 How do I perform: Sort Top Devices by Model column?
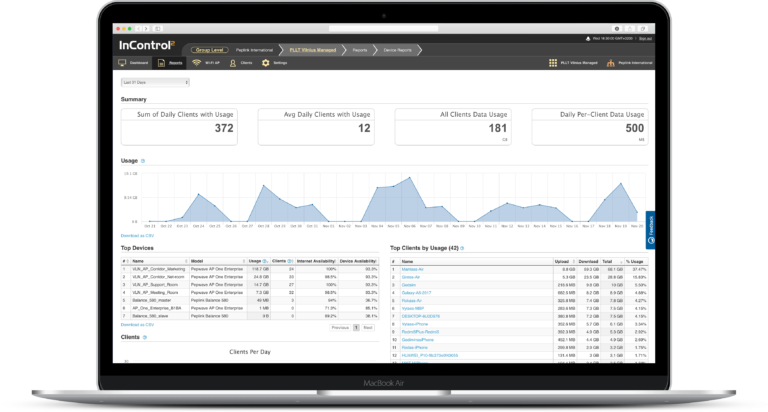point(218,261)
